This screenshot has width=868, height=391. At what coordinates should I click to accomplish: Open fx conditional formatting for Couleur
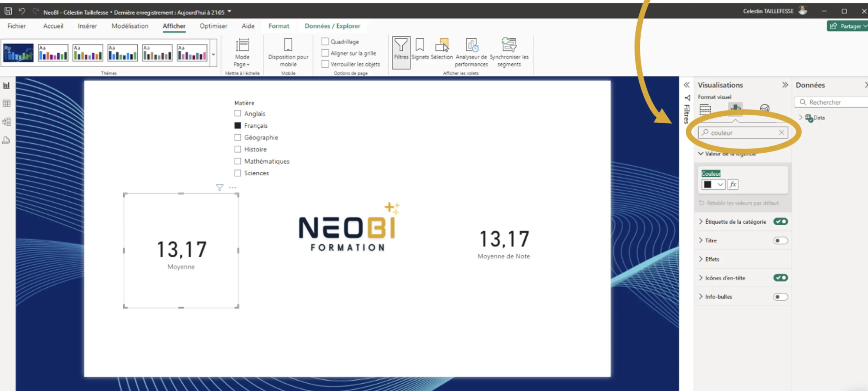[x=733, y=184]
